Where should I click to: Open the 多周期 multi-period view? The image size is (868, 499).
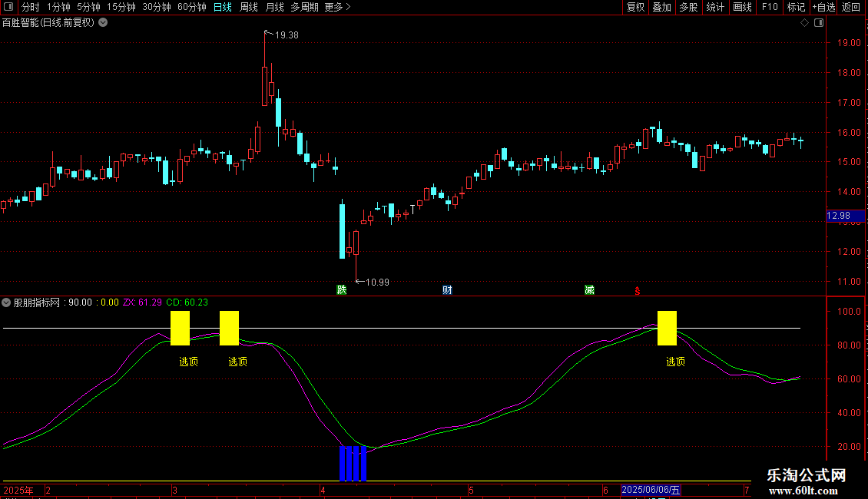(304, 7)
